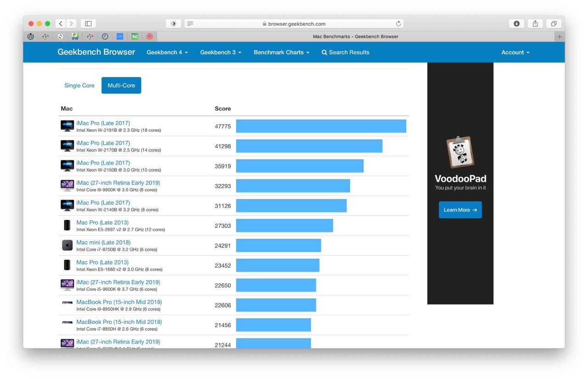Image resolution: width=588 pixels, height=379 pixels.
Task: Toggle the Safari sidebar icon
Action: (x=88, y=23)
